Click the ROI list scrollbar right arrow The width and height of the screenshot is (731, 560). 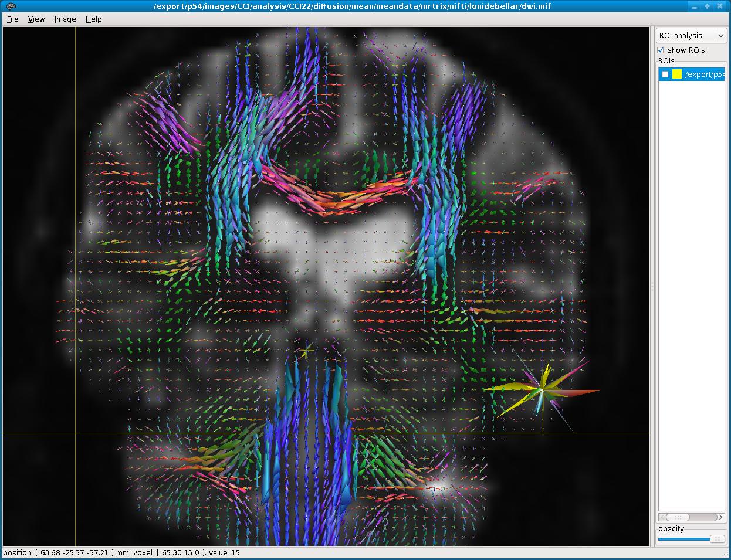coord(721,517)
